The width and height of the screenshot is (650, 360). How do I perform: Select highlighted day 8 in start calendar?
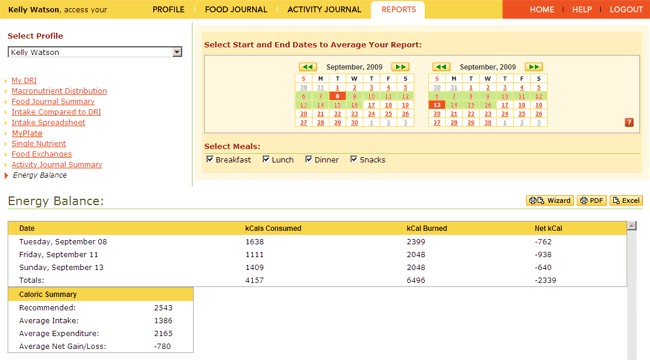pyautogui.click(x=337, y=96)
